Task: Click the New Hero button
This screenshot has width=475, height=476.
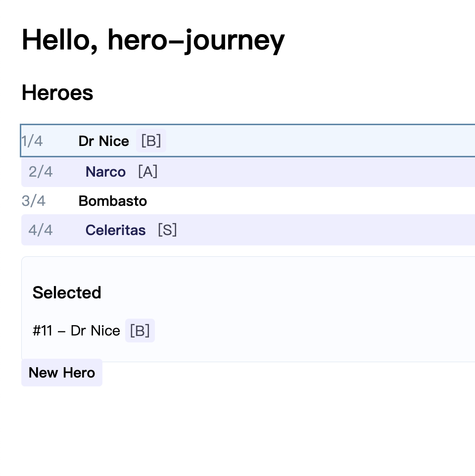Action: [62, 373]
